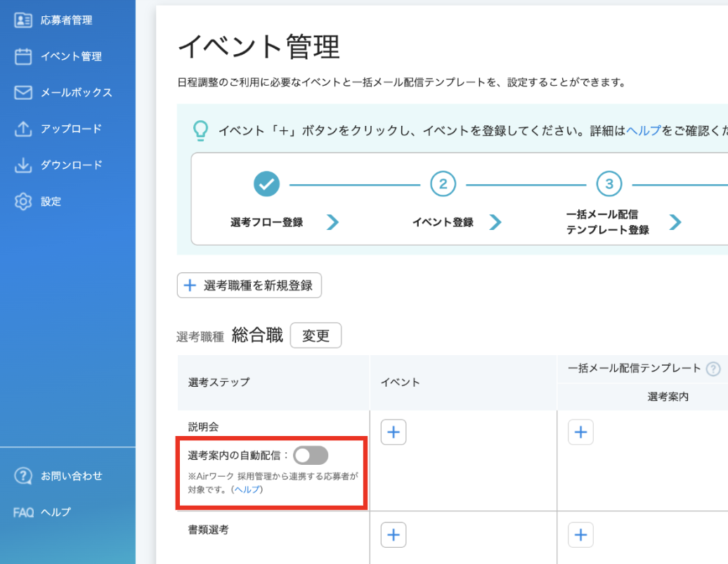Image resolution: width=728 pixels, height=564 pixels.
Task: Click the step 2 circle
Action: [443, 184]
